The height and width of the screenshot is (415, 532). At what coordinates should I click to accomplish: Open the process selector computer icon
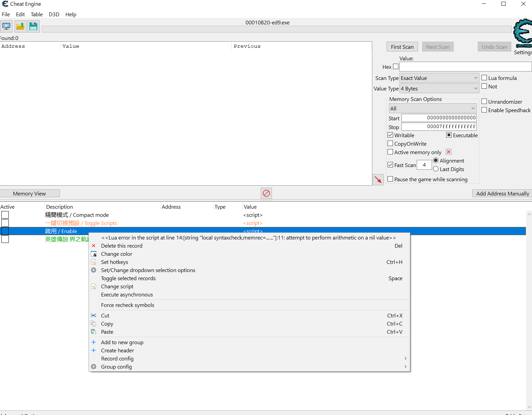6,26
